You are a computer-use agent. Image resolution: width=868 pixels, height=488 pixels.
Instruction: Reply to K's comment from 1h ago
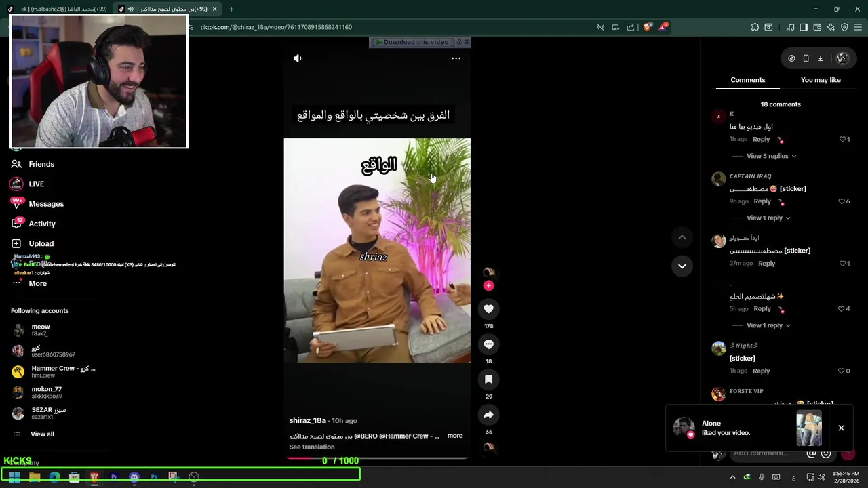tap(761, 139)
